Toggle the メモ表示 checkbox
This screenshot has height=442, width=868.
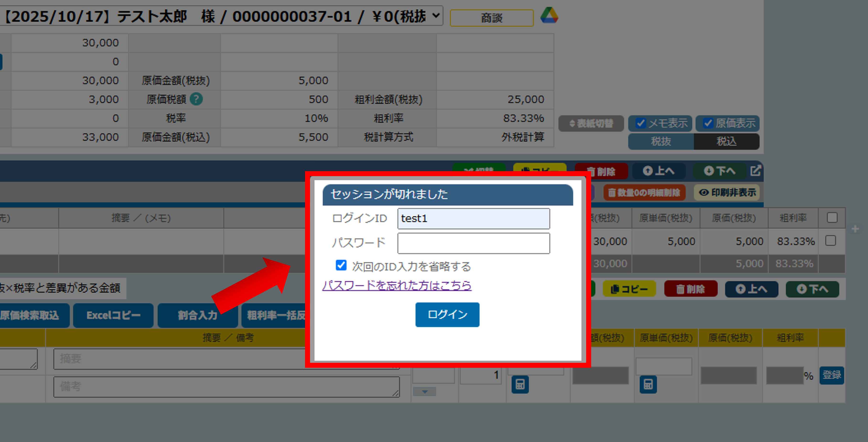coord(641,123)
